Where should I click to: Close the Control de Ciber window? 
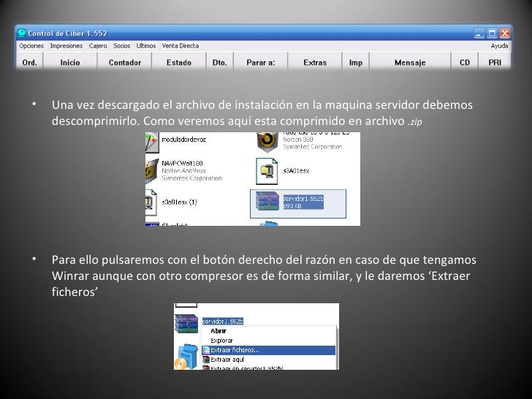click(x=505, y=34)
